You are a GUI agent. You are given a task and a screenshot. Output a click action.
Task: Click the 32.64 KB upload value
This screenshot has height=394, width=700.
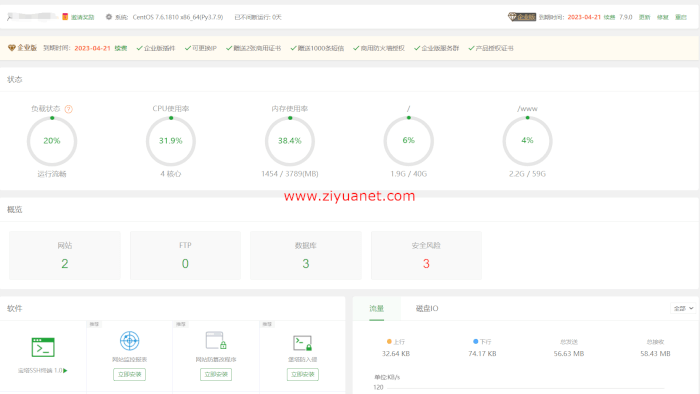coord(396,353)
